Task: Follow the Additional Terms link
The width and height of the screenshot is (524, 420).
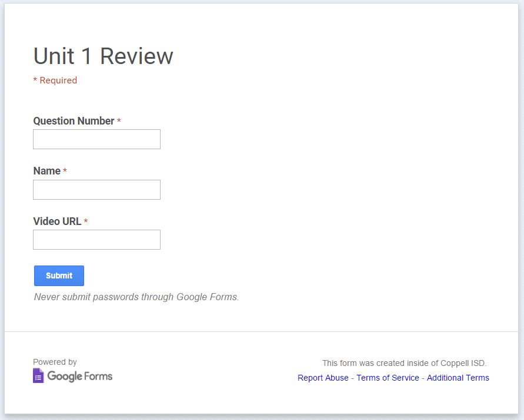Action: point(458,378)
